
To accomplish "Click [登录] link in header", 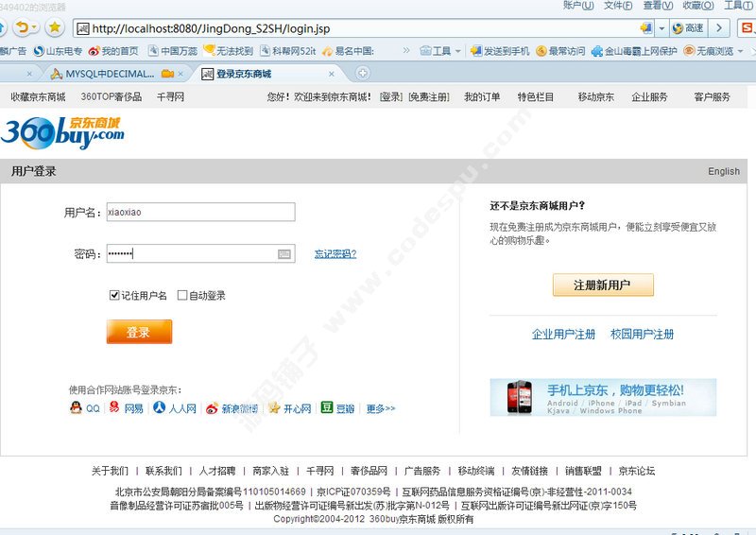I will coord(391,97).
